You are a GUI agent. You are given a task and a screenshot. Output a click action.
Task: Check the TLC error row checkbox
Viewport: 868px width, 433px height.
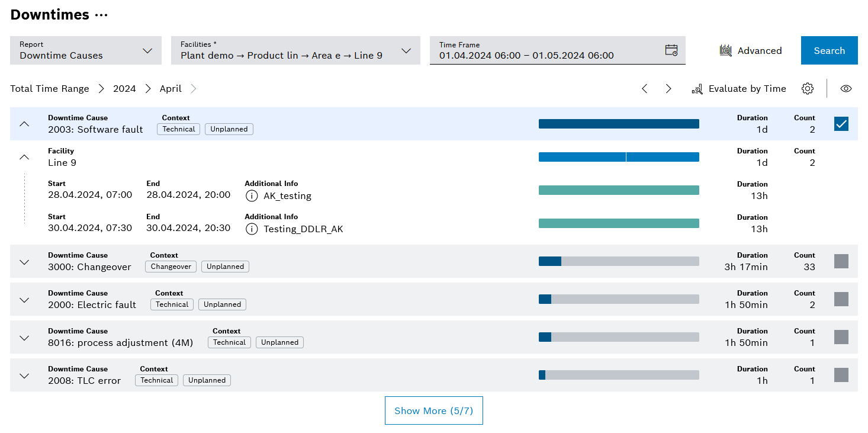point(841,375)
